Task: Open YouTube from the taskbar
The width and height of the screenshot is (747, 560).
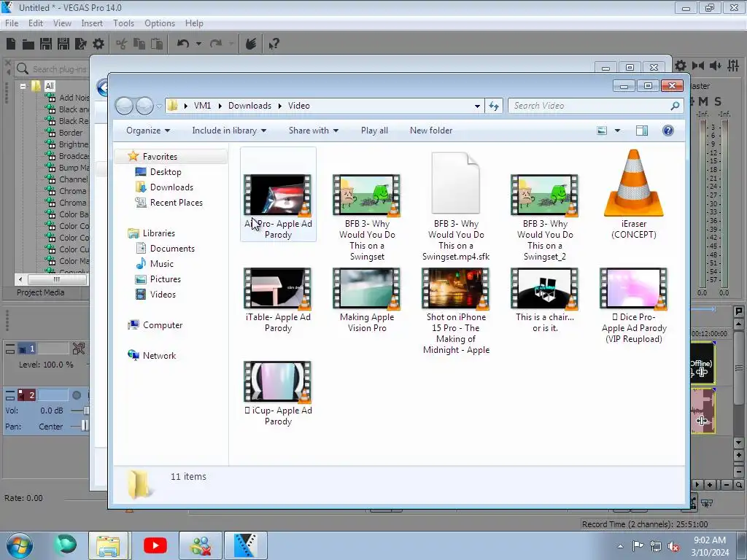Action: (x=155, y=545)
